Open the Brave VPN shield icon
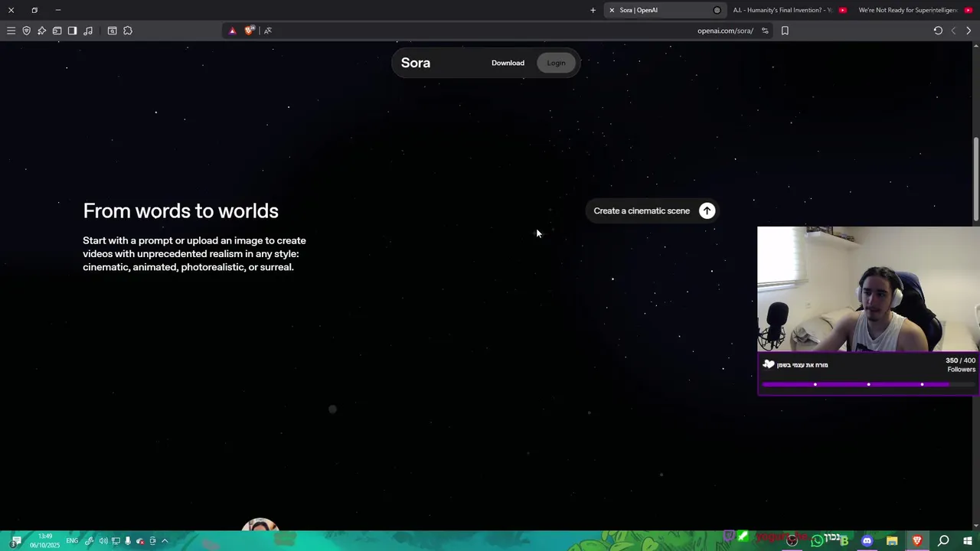Screen dimensions: 980x551 [26, 31]
